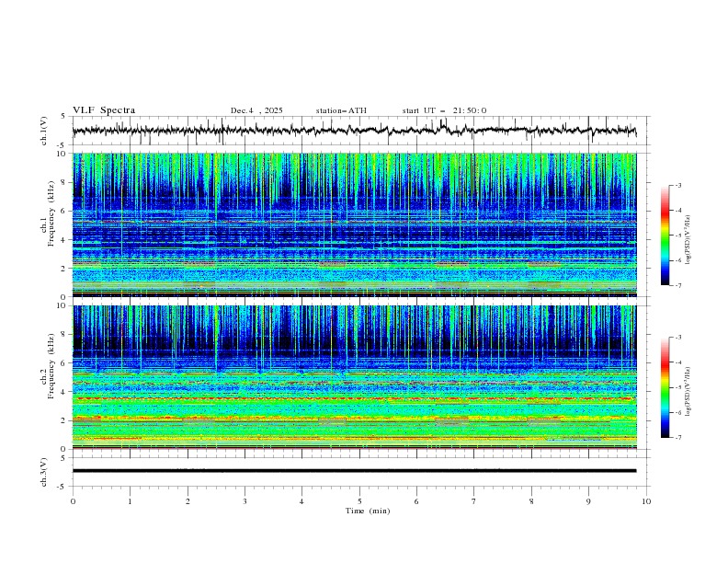Click the time axis tick label "9"
The image size is (728, 563).
coord(588,501)
